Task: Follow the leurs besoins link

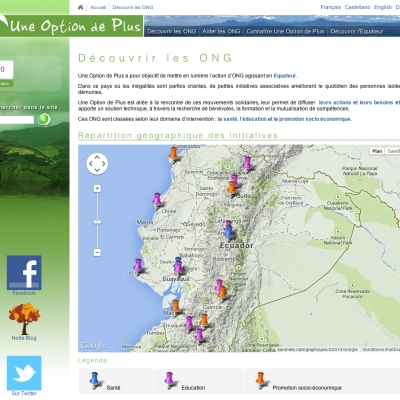Action: 376,103
